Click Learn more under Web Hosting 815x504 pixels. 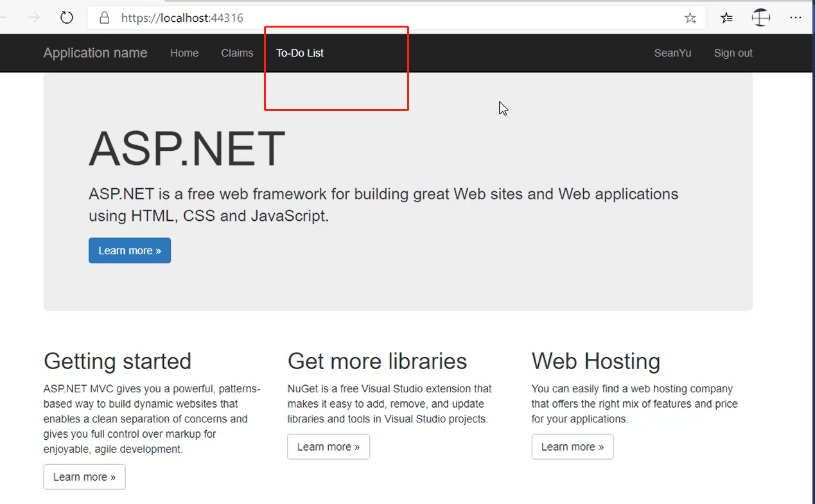573,446
